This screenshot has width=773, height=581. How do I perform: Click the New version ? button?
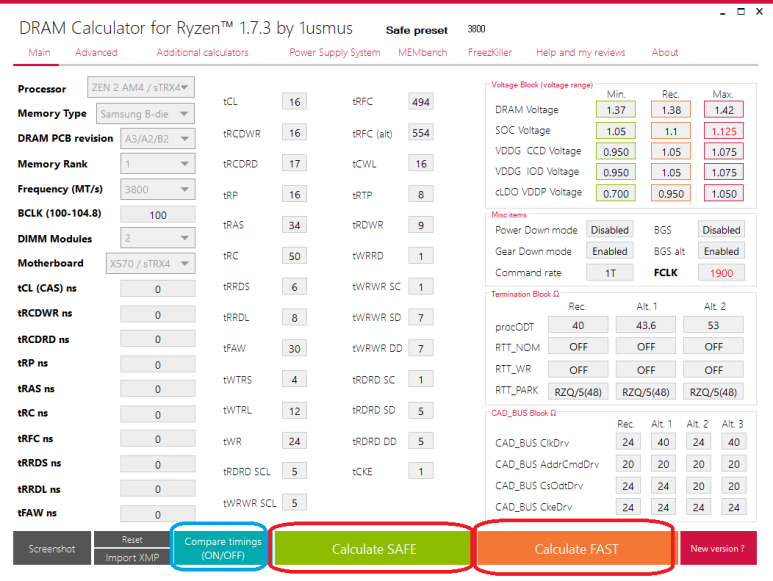(x=718, y=548)
